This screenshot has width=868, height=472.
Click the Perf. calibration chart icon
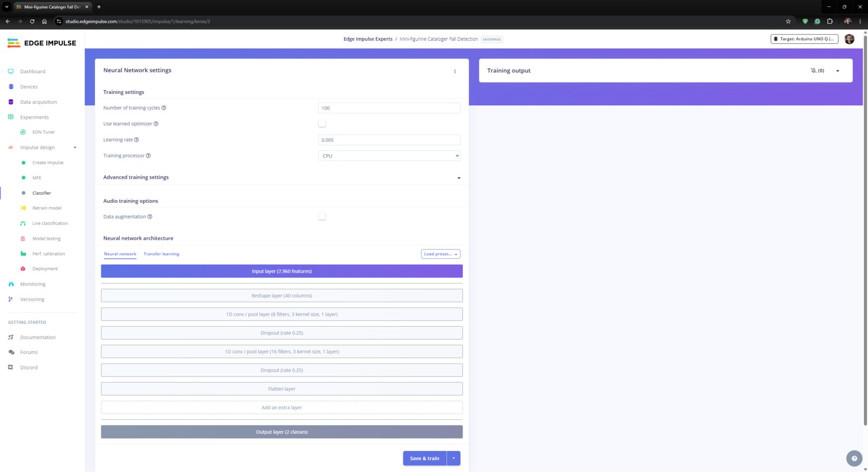[23, 253]
